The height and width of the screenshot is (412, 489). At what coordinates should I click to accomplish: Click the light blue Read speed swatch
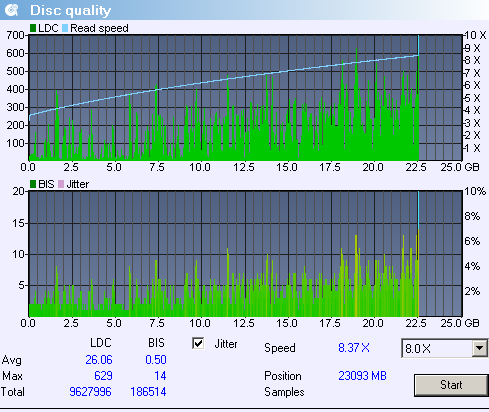pos(65,28)
